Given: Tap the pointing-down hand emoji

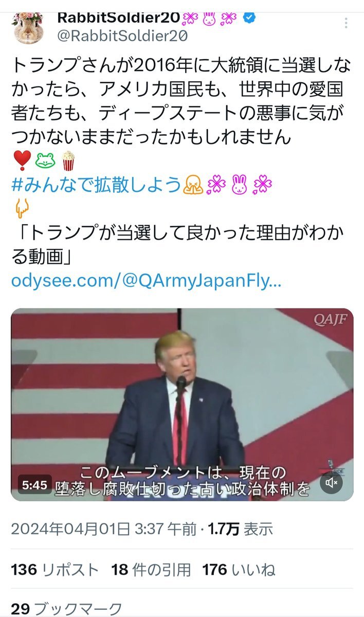Looking at the screenshot, I should click(x=21, y=209).
